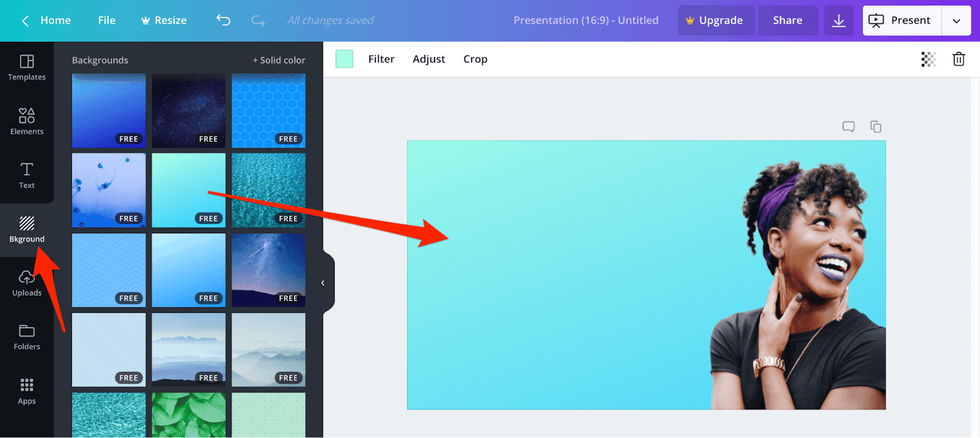980x438 pixels.
Task: Open the Apps panel
Action: (x=27, y=392)
